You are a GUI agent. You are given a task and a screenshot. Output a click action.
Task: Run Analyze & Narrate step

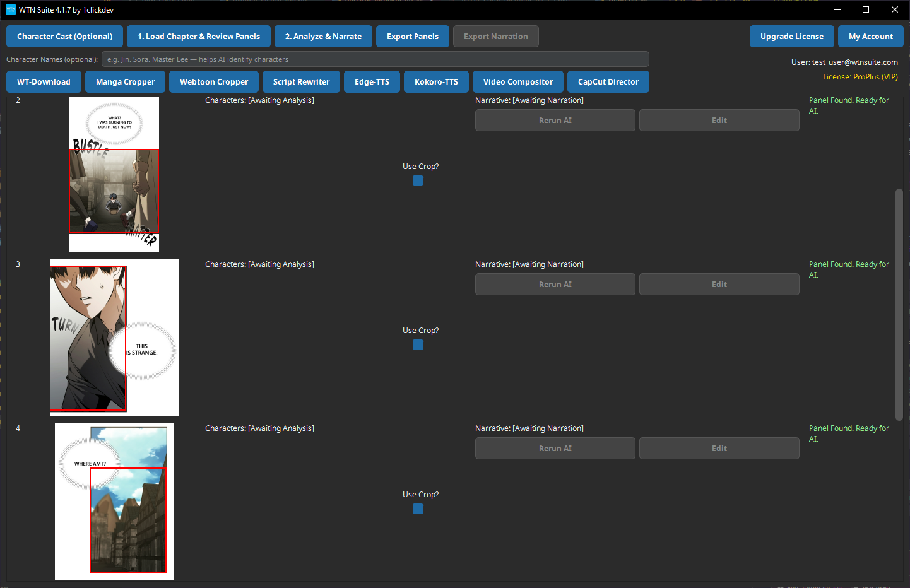[323, 36]
